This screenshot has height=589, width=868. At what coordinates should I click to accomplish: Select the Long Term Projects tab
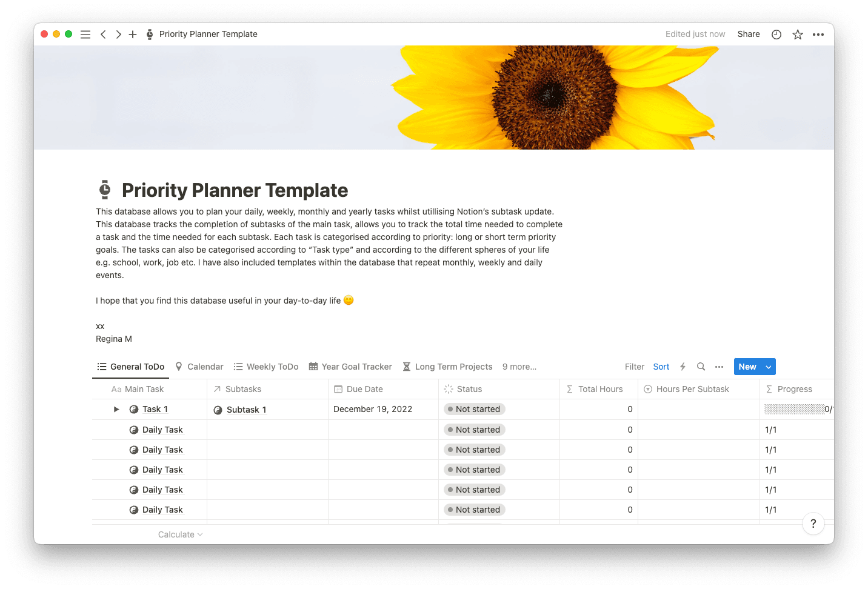[447, 367]
